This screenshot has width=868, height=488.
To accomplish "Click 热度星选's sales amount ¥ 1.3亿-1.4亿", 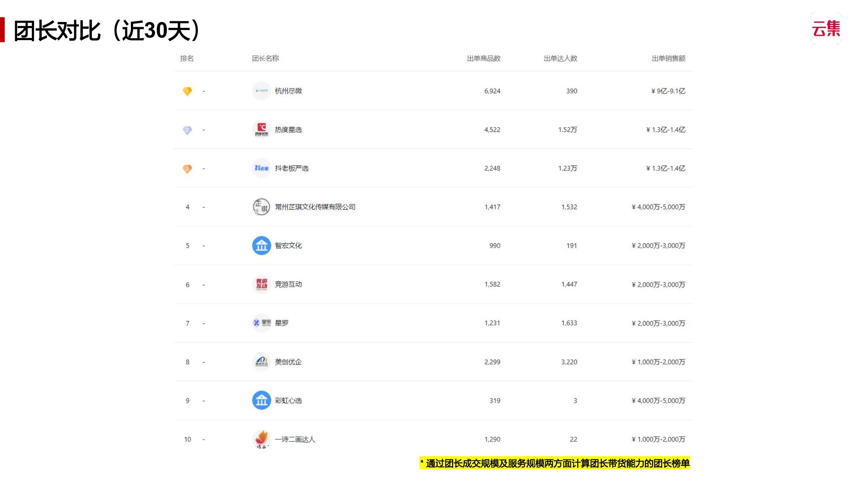I will pyautogui.click(x=666, y=129).
